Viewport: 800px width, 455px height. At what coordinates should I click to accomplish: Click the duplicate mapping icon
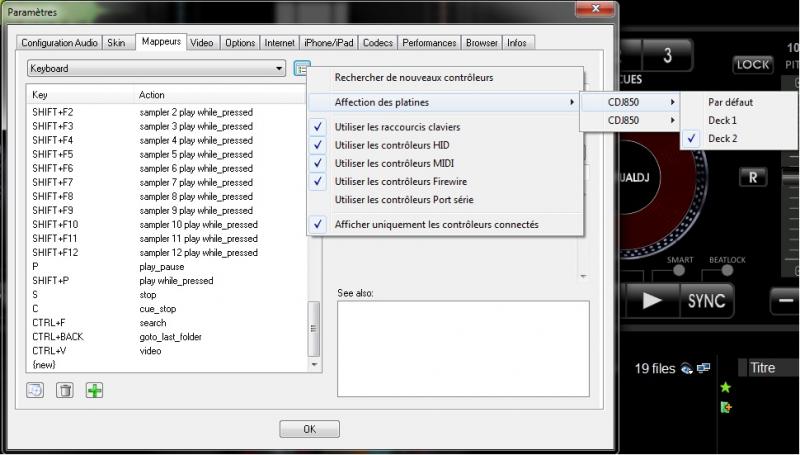35,390
